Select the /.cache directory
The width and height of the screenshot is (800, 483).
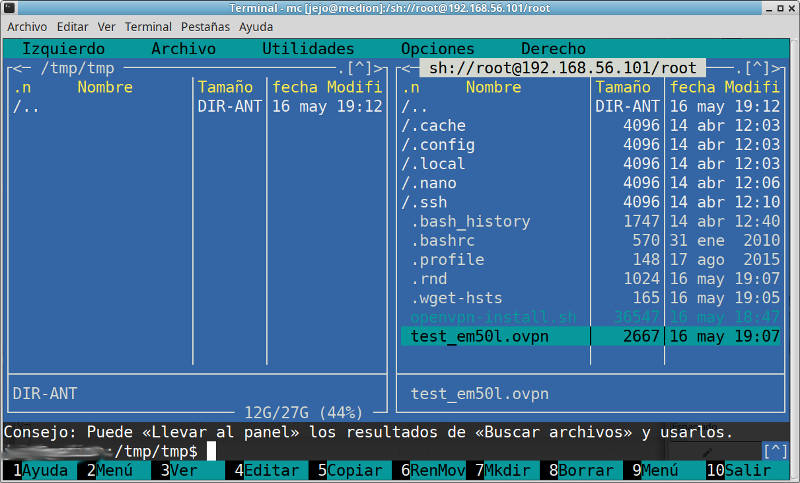tap(591, 125)
